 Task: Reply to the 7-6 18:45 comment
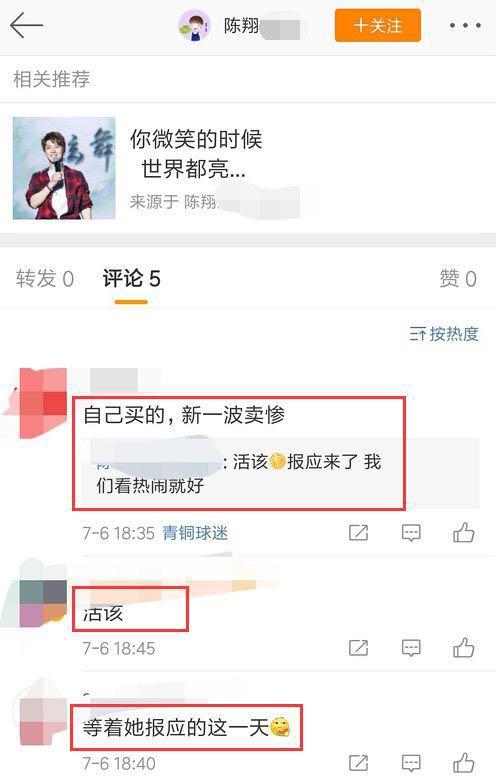point(411,648)
